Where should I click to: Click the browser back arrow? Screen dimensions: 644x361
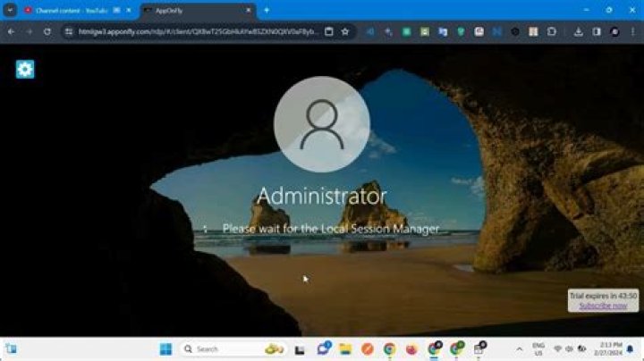pos(11,31)
